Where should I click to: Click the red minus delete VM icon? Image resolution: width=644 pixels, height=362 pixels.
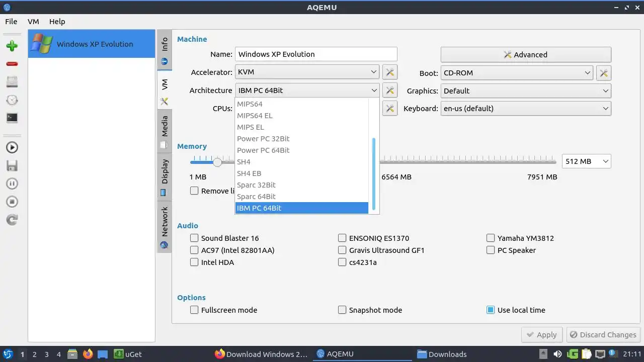[12, 64]
